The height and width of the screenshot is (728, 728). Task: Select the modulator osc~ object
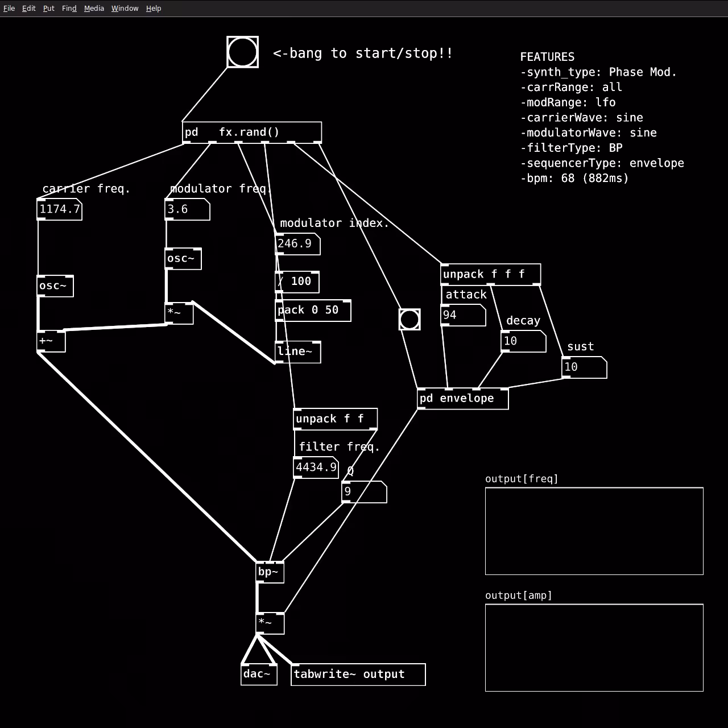tap(183, 259)
